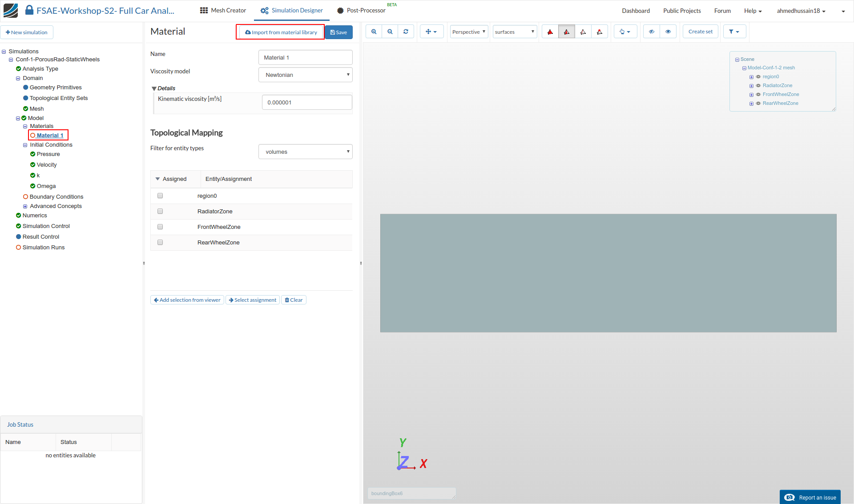Open the pointer selection mode dropdown
The height and width of the screenshot is (504, 854).
625,32
